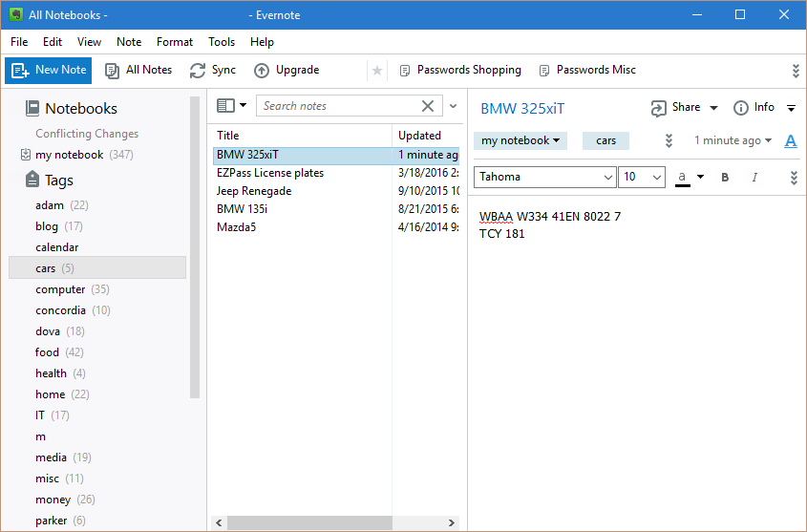This screenshot has width=807, height=532.
Task: Open note options dropdown beside Info
Action: (x=791, y=108)
